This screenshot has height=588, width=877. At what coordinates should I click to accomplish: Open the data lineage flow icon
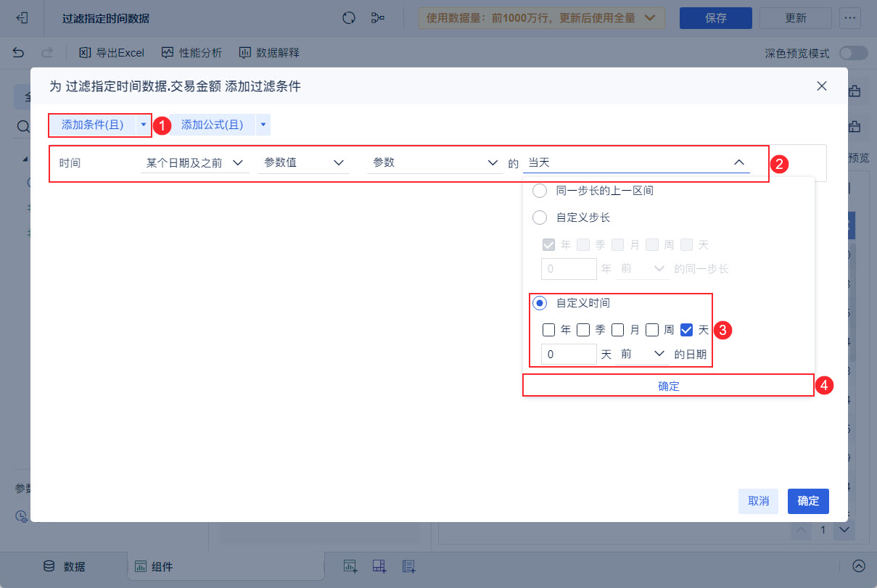[x=378, y=18]
